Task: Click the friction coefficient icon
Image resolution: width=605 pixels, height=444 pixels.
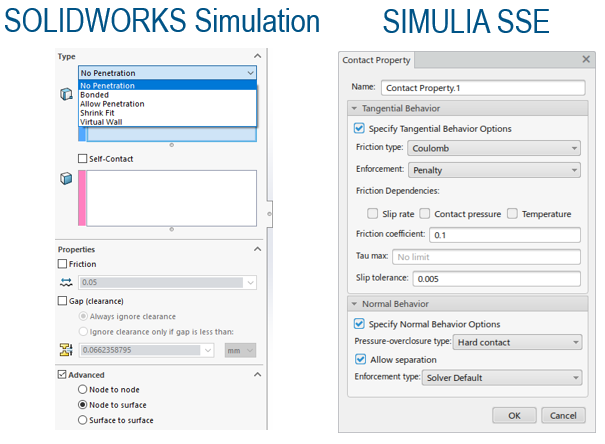Action: (65, 283)
